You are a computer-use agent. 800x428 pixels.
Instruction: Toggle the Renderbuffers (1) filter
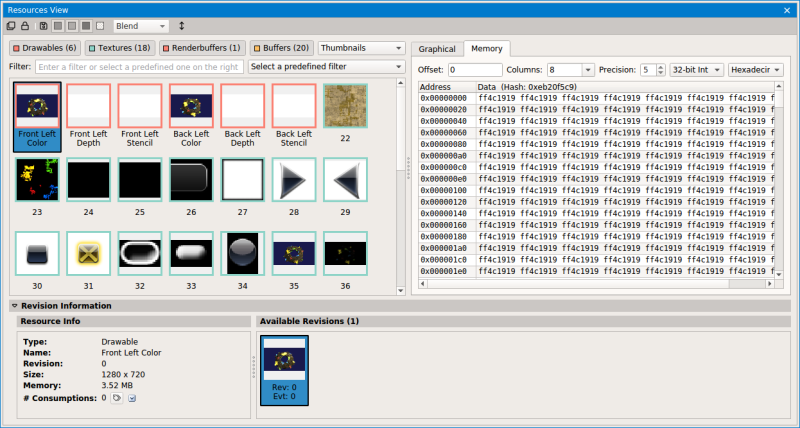click(x=202, y=48)
